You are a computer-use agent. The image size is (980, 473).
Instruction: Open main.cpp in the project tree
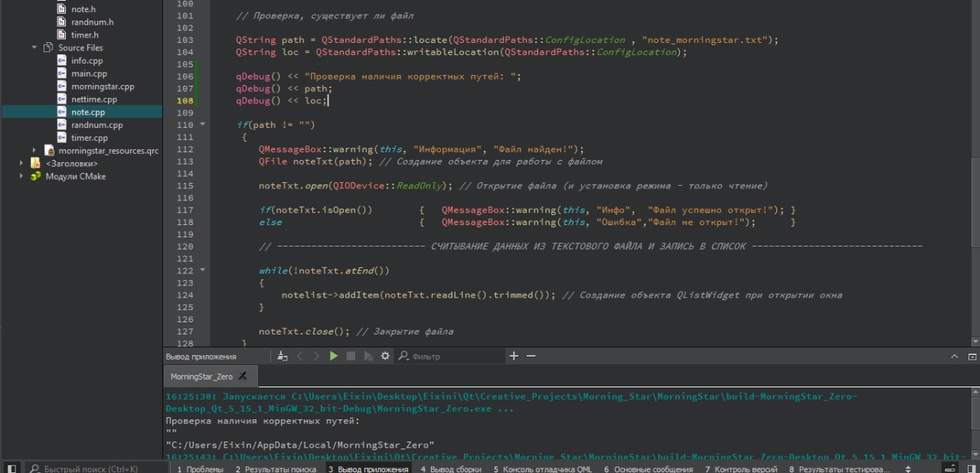pos(89,73)
